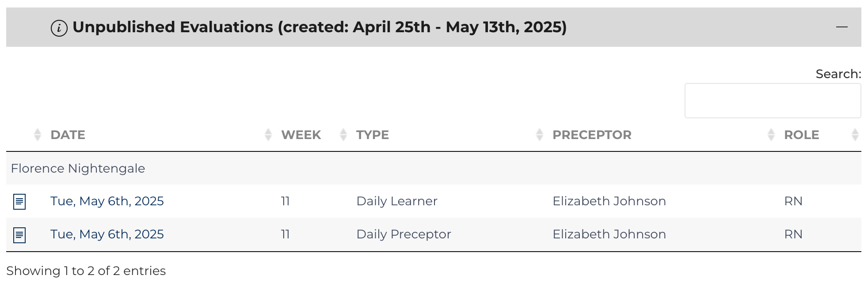Screen dimensions: 868x294
Task: Open the document icon for Daily Preceptor
Action: [19, 235]
